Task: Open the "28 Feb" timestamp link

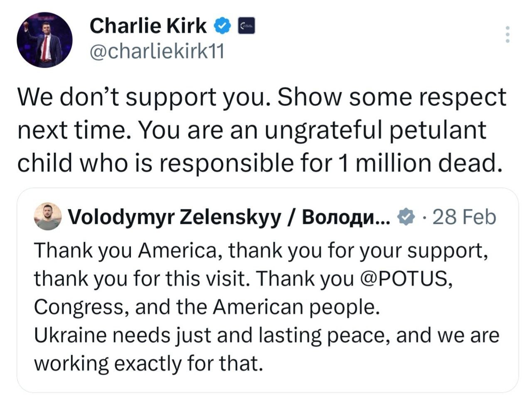Action: pos(464,217)
